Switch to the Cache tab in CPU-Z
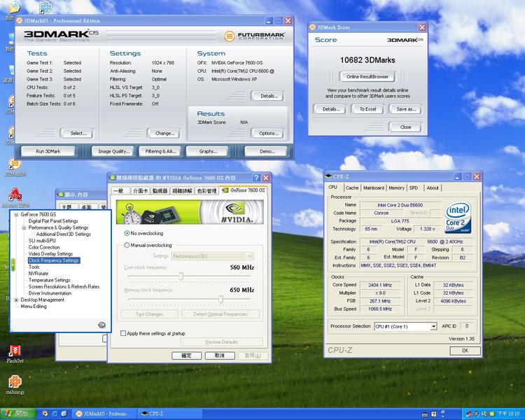This screenshot has height=420, width=525. (x=352, y=188)
